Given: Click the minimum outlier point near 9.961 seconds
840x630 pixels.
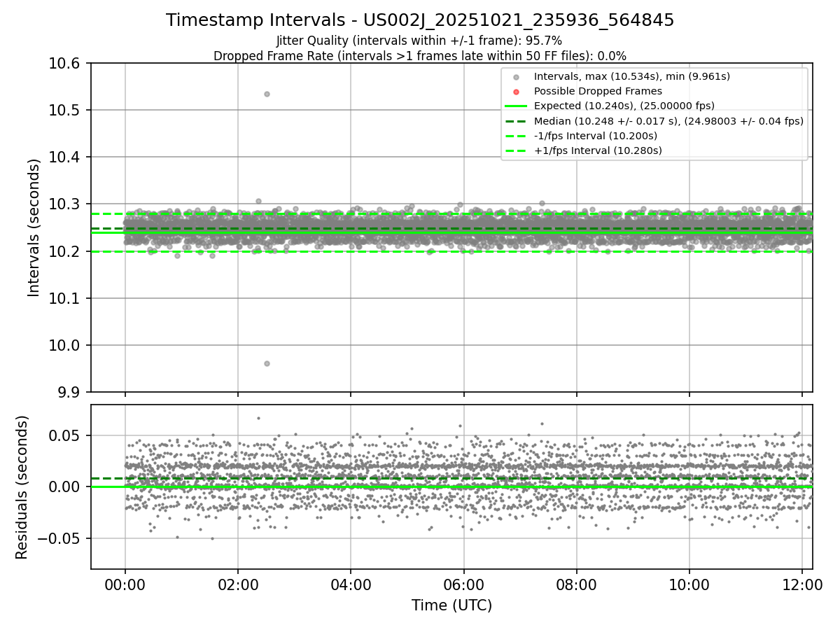Looking at the screenshot, I should 267,363.
